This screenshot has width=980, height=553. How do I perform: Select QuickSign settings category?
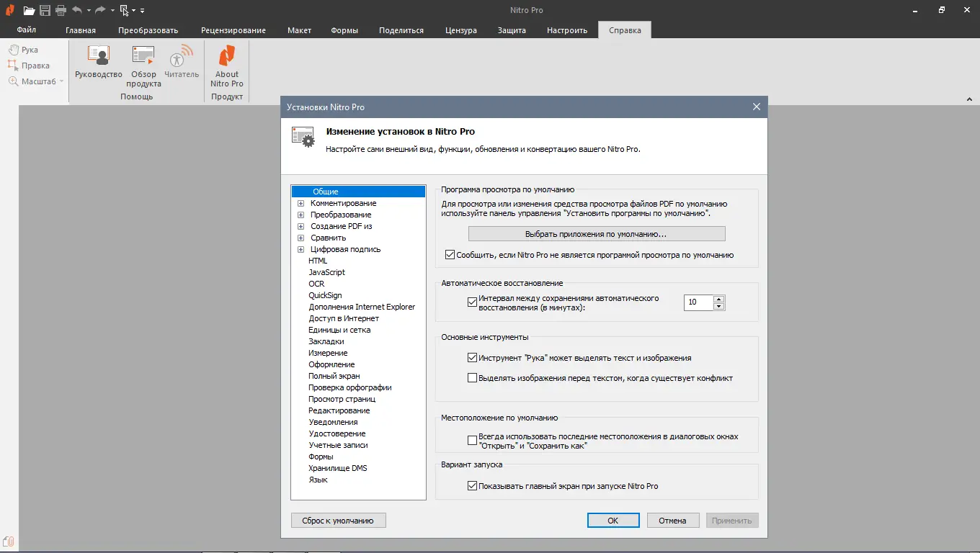point(325,295)
